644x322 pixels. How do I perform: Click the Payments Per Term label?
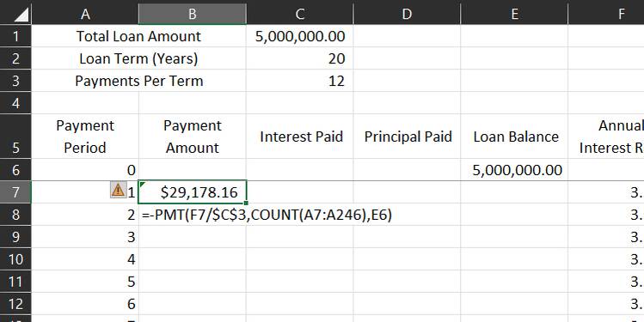(x=138, y=81)
